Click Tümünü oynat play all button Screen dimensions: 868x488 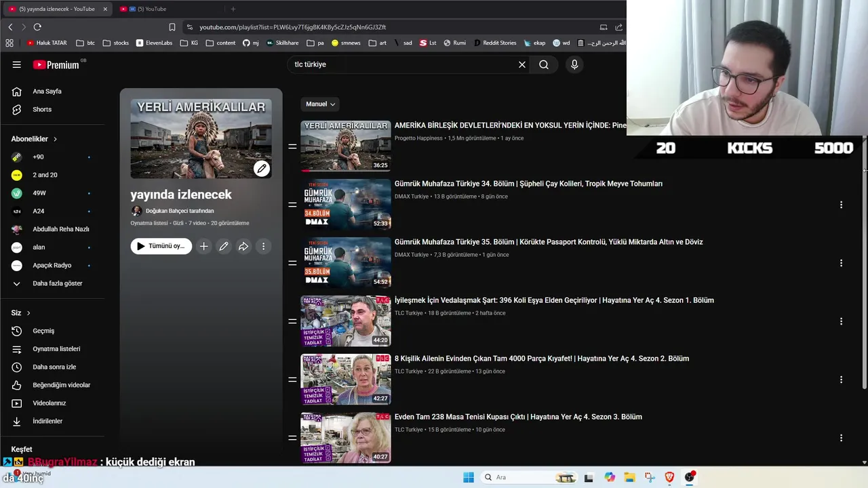(x=161, y=246)
